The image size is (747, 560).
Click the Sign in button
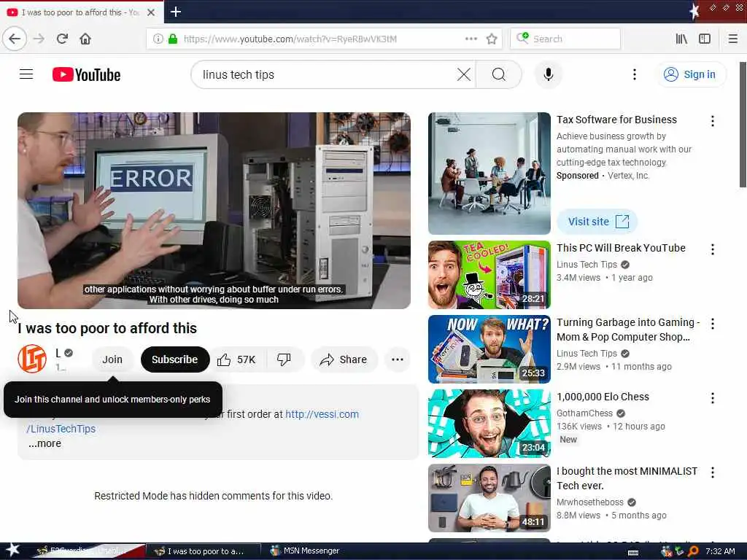tap(692, 74)
